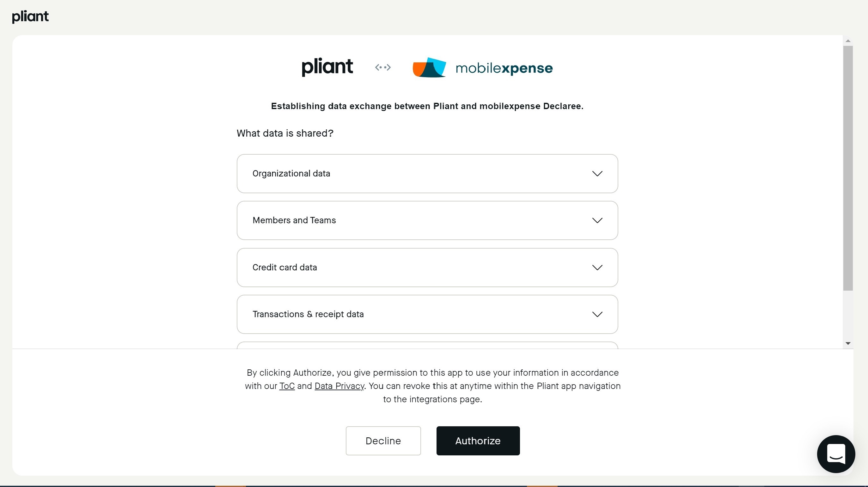
Task: Expand the "Members and Teams" section label
Action: (x=294, y=220)
